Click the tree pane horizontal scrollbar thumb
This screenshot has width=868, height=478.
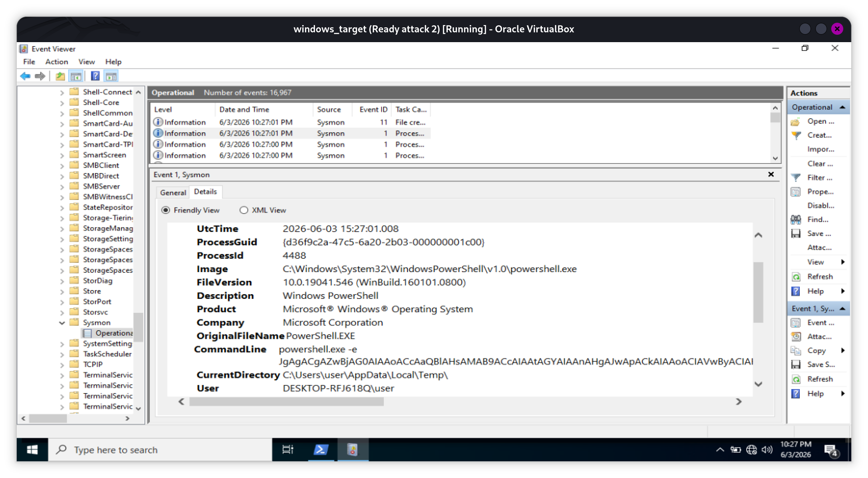(x=48, y=419)
